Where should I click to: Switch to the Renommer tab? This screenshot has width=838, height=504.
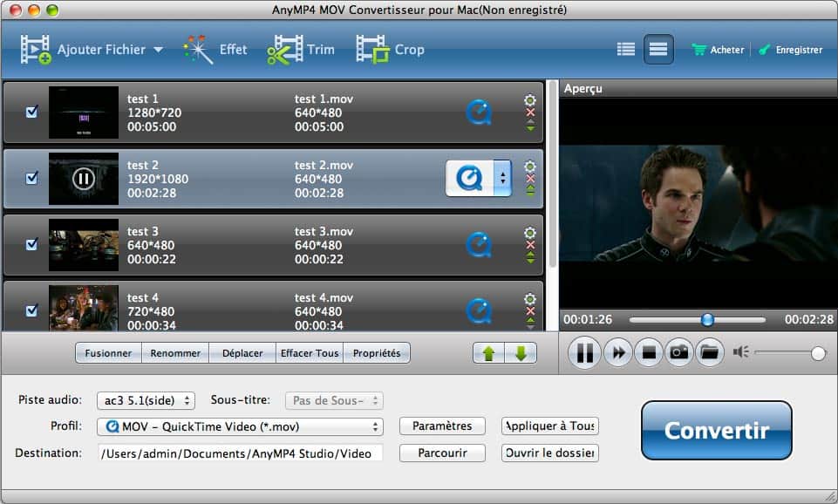[175, 353]
